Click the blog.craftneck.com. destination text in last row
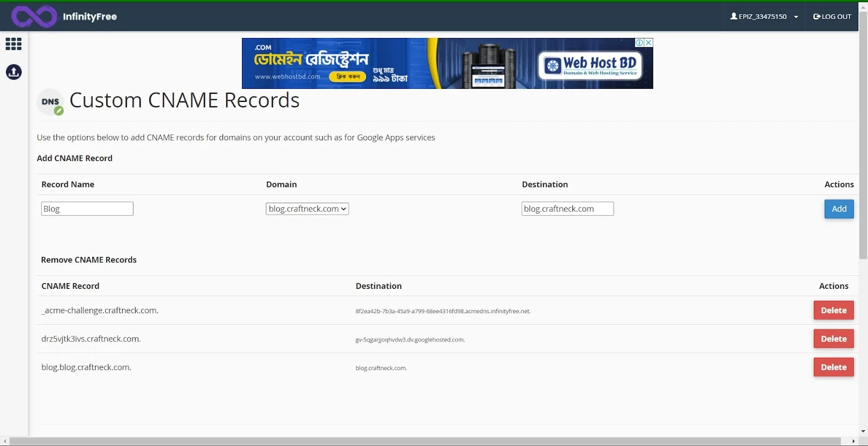868x446 pixels. [381, 368]
